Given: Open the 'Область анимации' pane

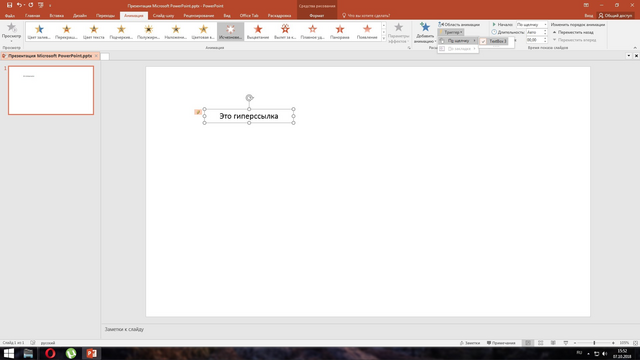Looking at the screenshot, I should pos(459,24).
